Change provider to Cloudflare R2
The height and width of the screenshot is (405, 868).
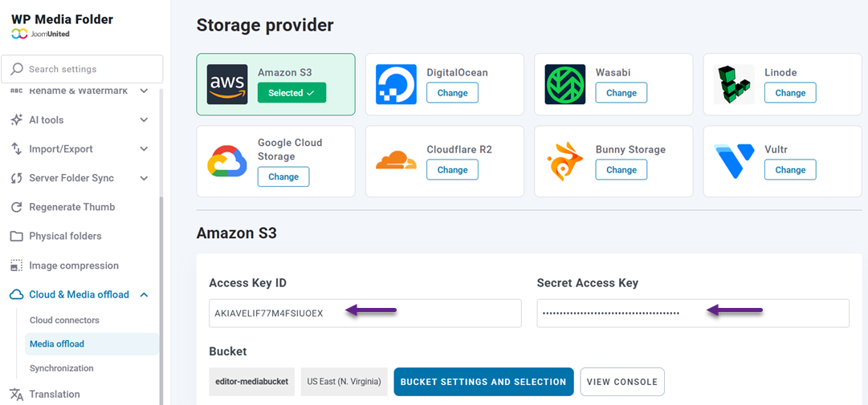click(452, 170)
